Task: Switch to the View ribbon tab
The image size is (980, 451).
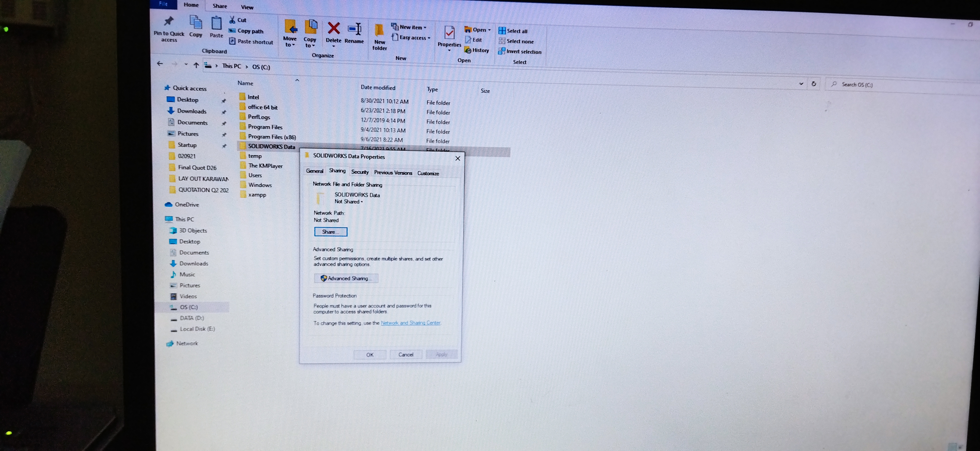Action: point(247,7)
